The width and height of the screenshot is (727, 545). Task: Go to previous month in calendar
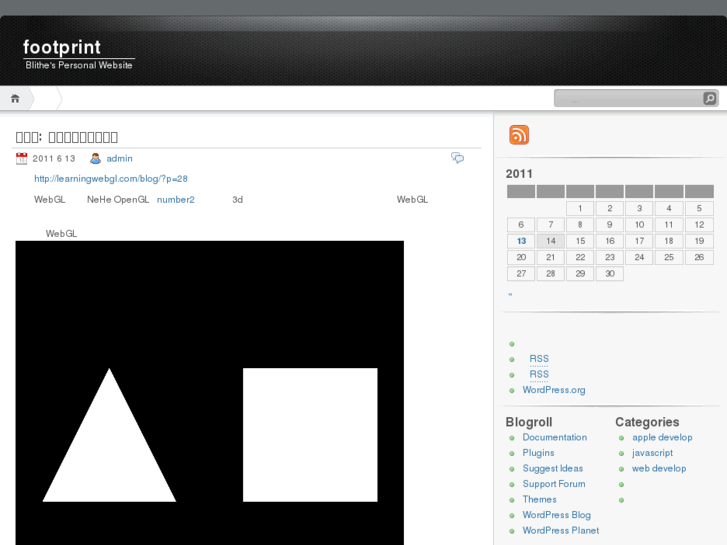(x=510, y=294)
